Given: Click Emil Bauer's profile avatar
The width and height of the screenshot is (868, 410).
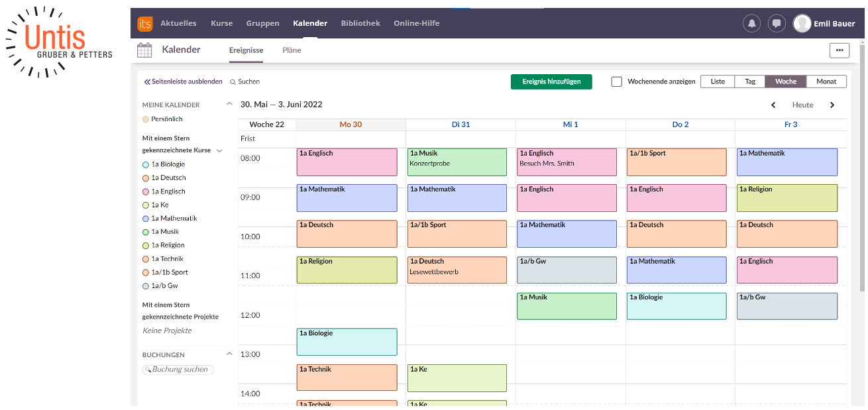Looking at the screenshot, I should tap(802, 24).
